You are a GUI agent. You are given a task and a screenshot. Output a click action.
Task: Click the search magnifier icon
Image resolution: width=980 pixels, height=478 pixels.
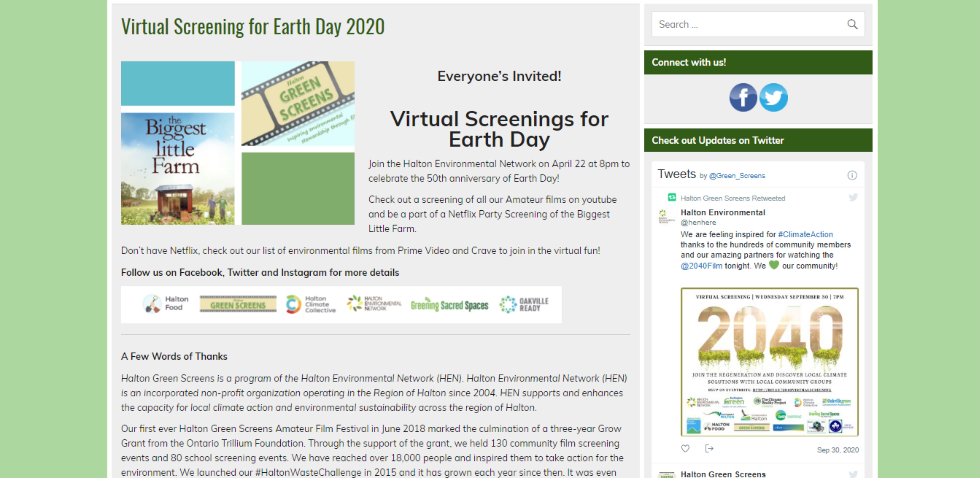coord(852,24)
